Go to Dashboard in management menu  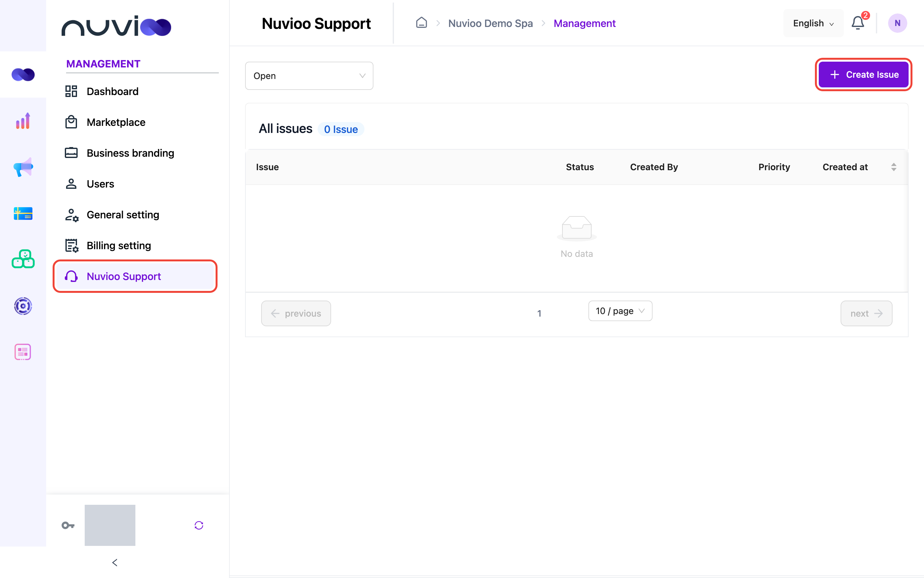pos(135,92)
